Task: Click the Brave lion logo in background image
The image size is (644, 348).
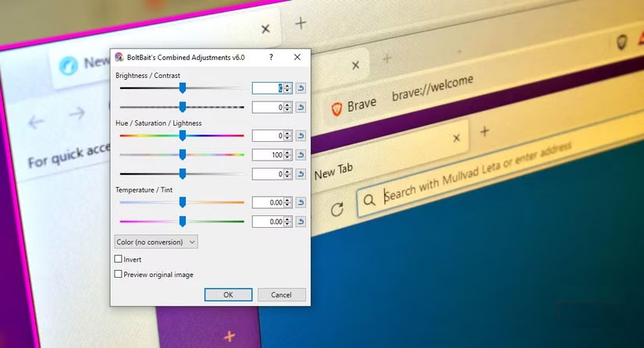Action: (x=336, y=108)
